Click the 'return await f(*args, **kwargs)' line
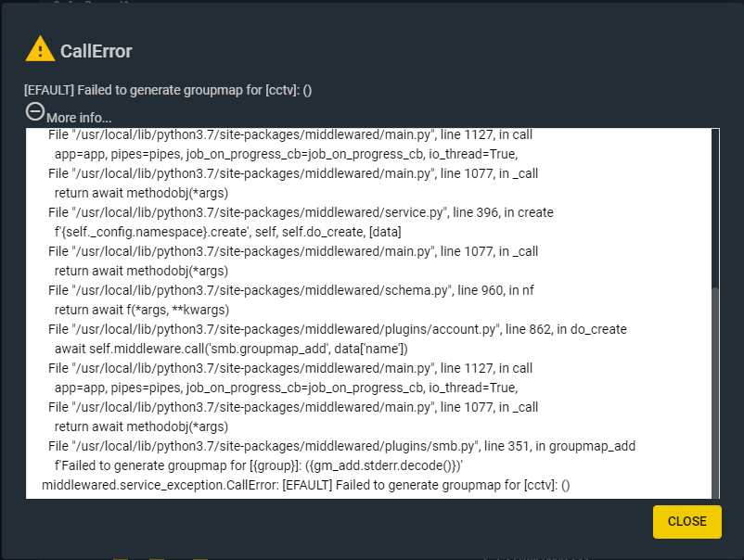Viewport: 744px width, 560px height. 142,310
